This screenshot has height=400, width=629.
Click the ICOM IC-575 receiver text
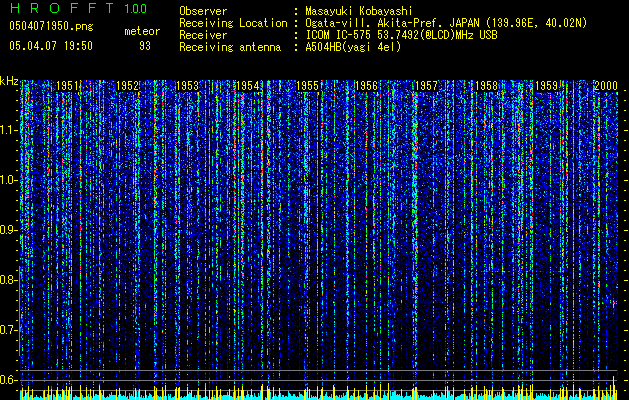pos(401,35)
